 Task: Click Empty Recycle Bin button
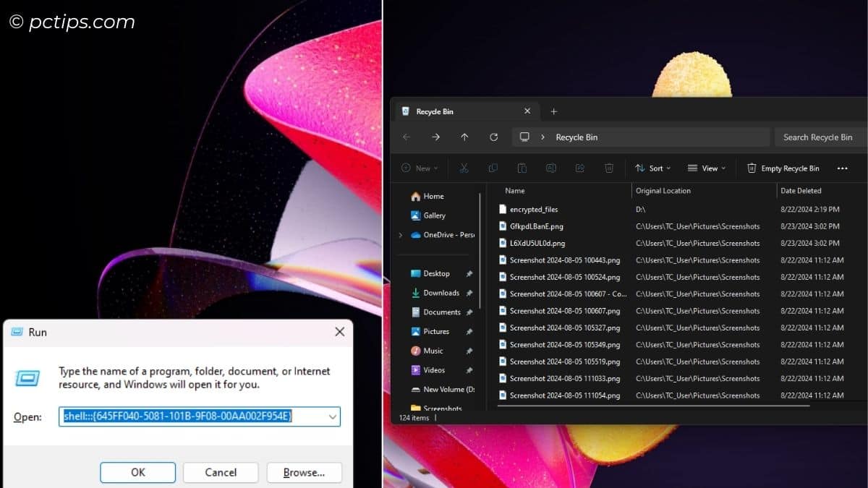coord(783,168)
